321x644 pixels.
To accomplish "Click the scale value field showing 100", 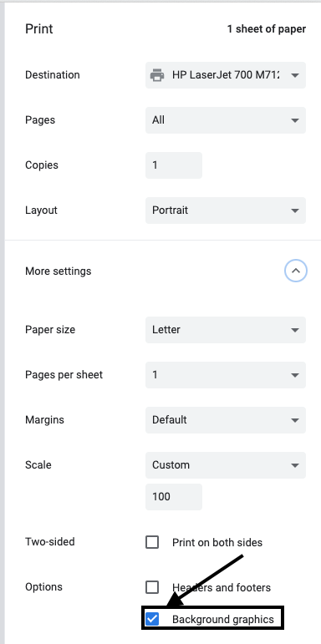I will tap(174, 497).
